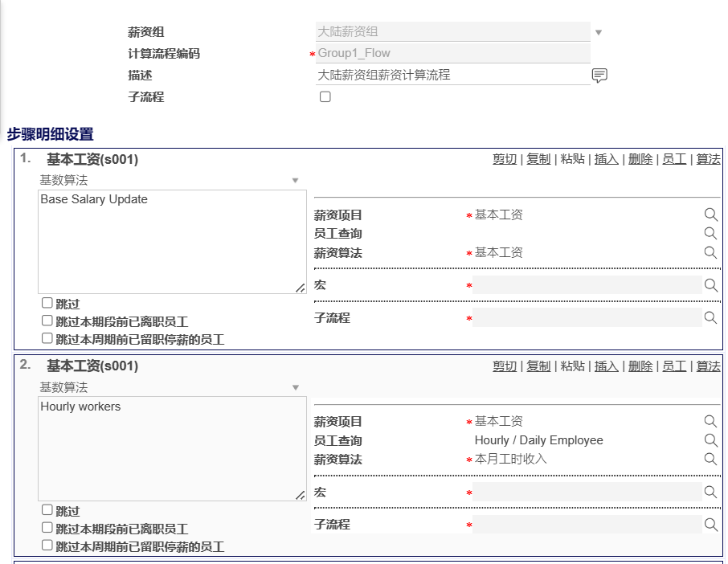This screenshot has height=564, width=728.
Task: Expand the 薪资组 dropdown arrow
Action: 598,33
